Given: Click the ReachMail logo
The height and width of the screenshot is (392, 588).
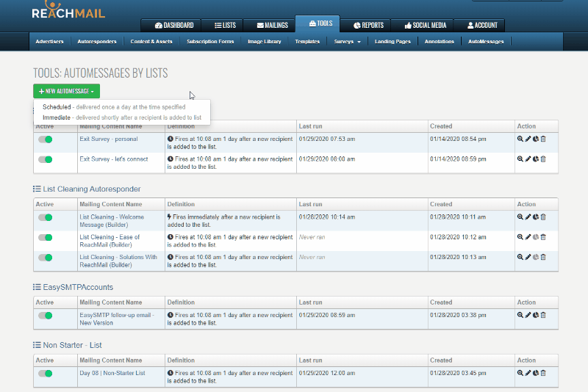Looking at the screenshot, I should (68, 12).
